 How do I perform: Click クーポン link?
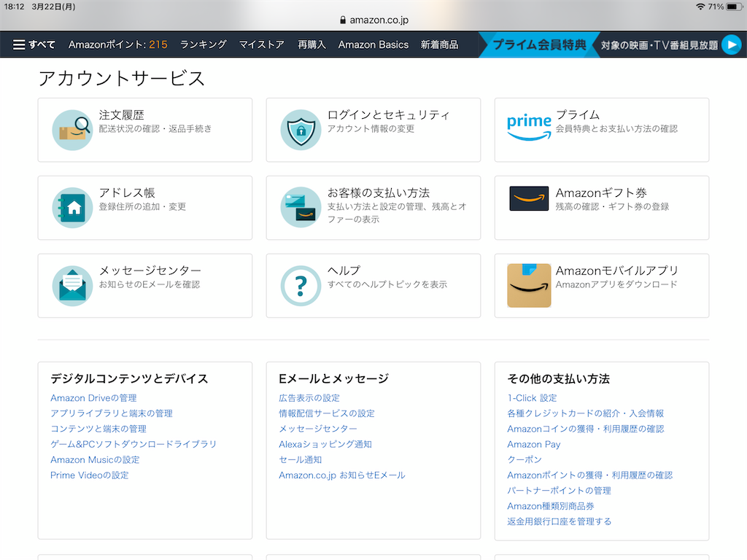(525, 459)
